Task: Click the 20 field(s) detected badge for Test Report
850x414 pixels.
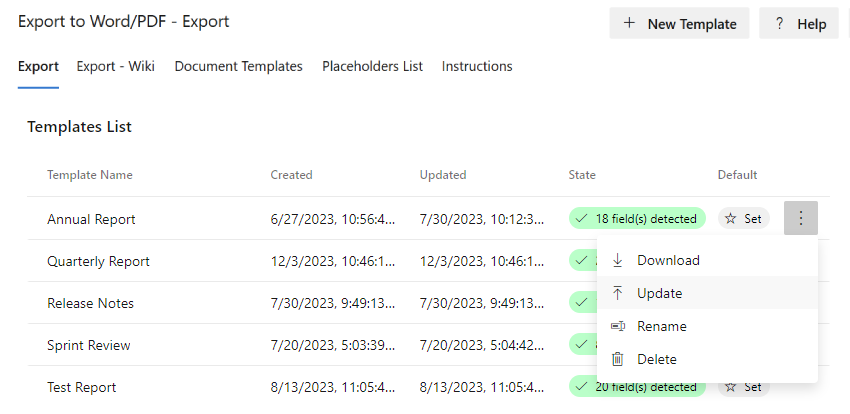Action: pos(637,386)
